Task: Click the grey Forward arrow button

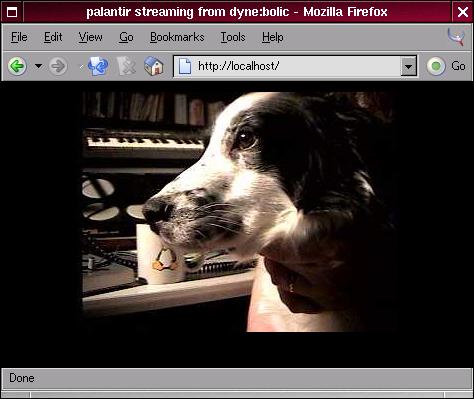Action: point(58,66)
